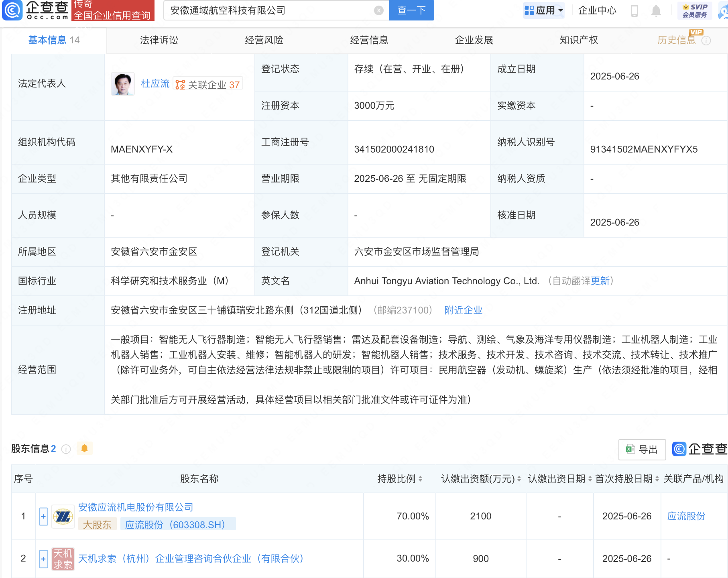Image resolution: width=728 pixels, height=578 pixels.
Task: Sort by 首次持股日期 column arrows
Action: pyautogui.click(x=657, y=478)
